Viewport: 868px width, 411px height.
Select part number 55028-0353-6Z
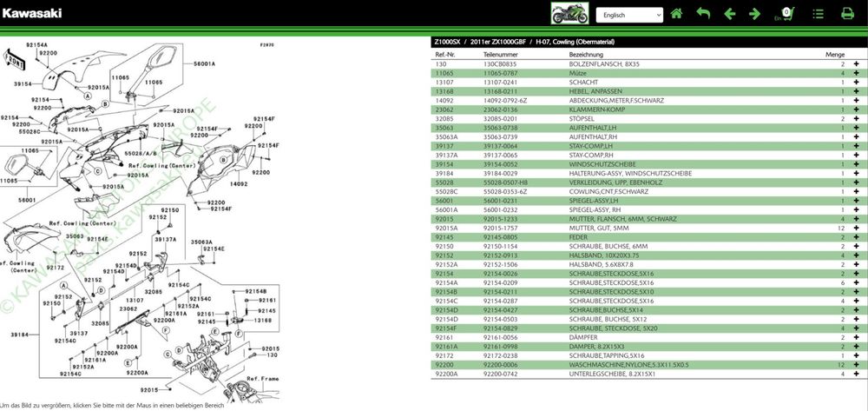tap(505, 192)
